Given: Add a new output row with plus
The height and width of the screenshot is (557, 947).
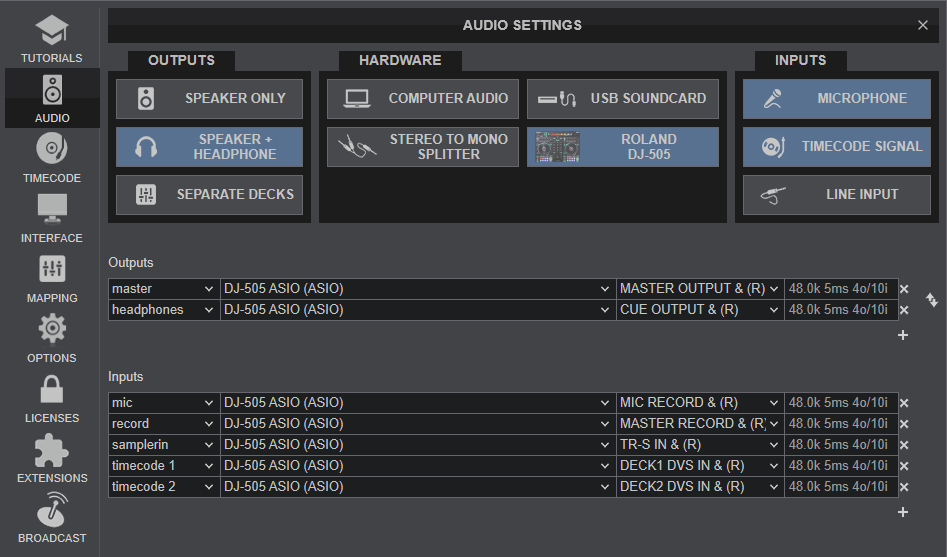Looking at the screenshot, I should tap(903, 335).
